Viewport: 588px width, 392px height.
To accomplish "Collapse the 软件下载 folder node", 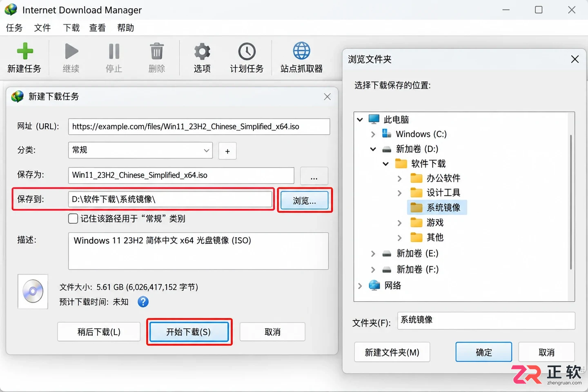I will 385,164.
